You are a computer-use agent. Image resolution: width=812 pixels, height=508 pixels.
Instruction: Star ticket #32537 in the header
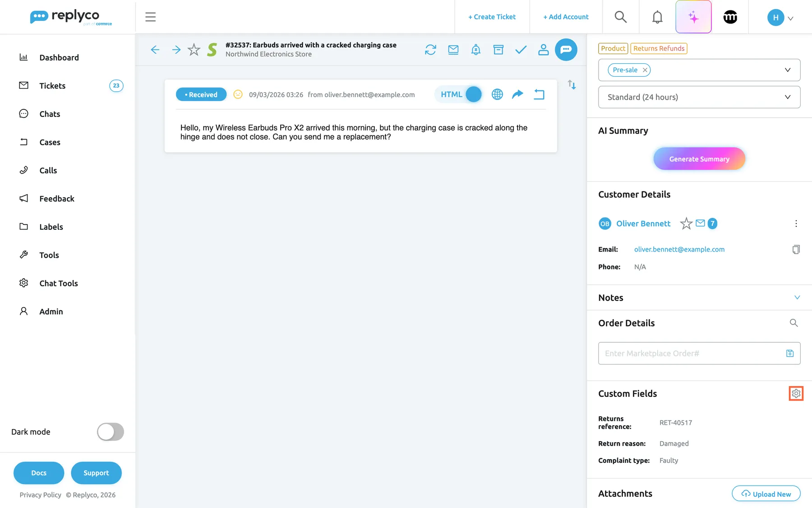[194, 50]
